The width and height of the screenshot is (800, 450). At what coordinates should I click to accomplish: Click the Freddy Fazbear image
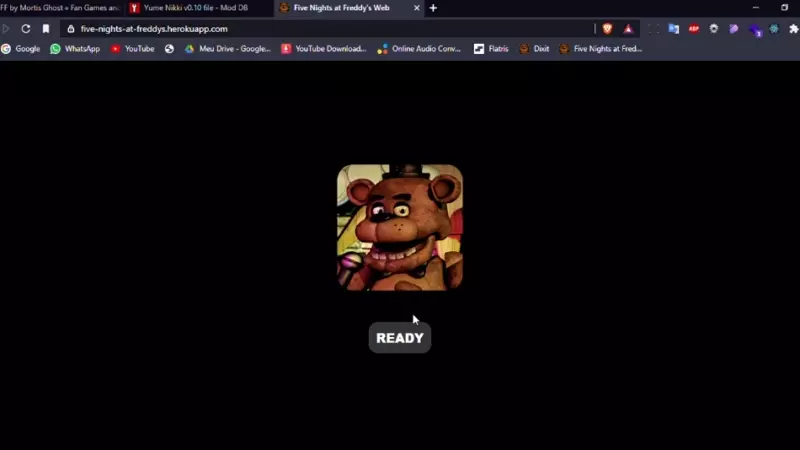click(x=400, y=227)
